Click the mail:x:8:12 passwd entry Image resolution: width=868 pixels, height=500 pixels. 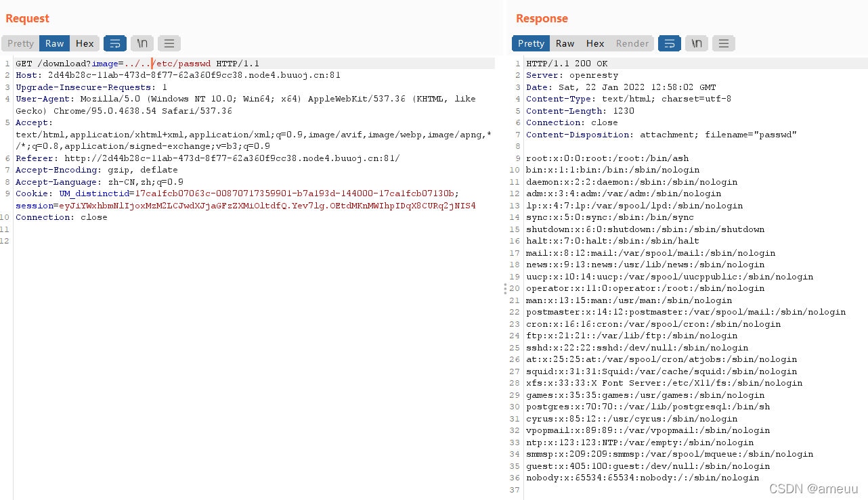tap(651, 253)
